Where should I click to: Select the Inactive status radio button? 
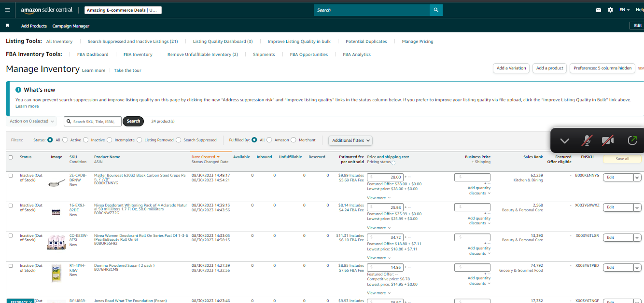86,140
